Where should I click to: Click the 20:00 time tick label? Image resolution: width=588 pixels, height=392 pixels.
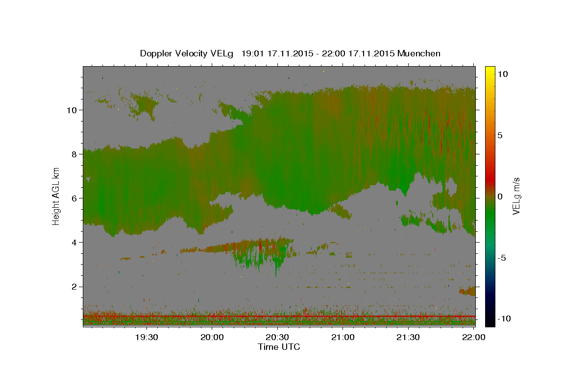[x=212, y=337]
